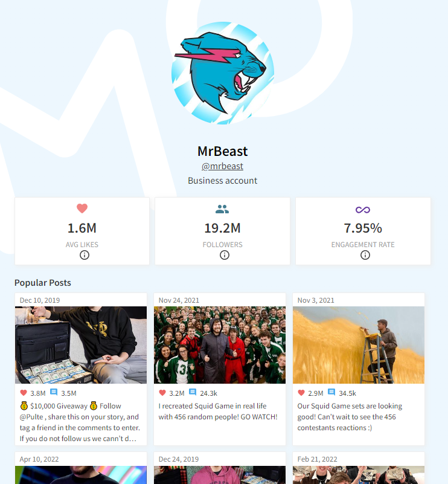The image size is (448, 484).
Task: Open the info icon under ENGAGEMENT RATE
Action: coord(365,255)
